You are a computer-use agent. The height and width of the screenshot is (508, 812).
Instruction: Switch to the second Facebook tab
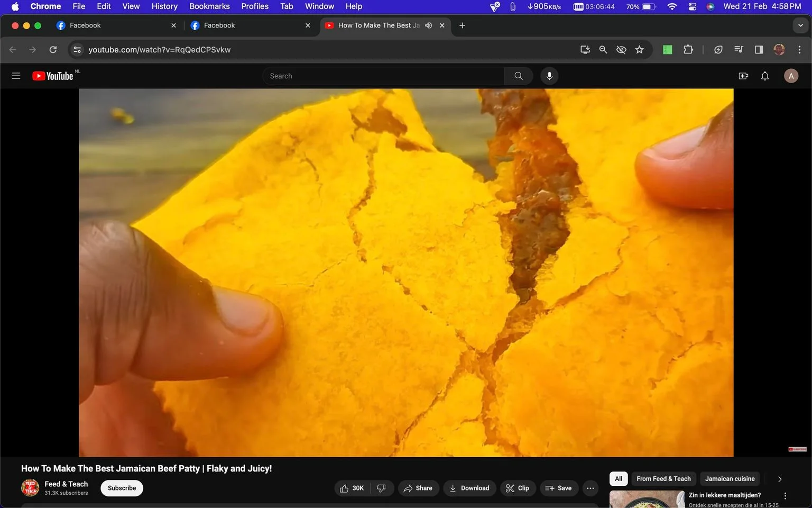point(251,25)
